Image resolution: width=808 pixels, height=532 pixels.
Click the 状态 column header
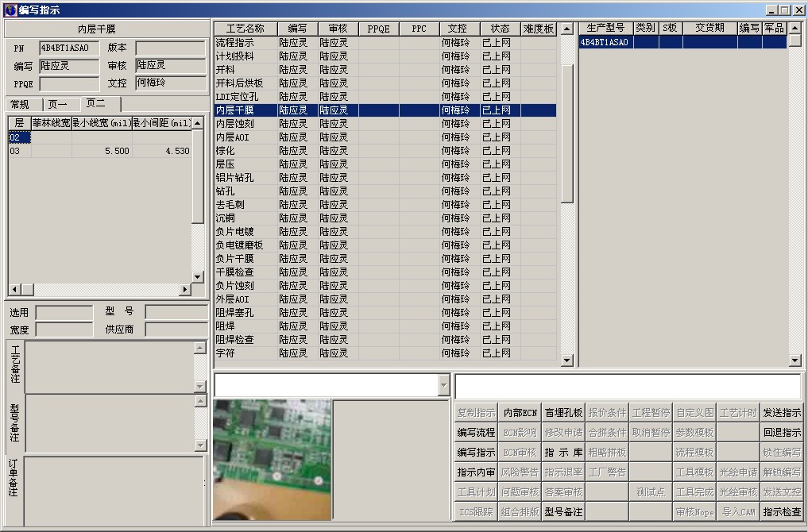[x=500, y=29]
